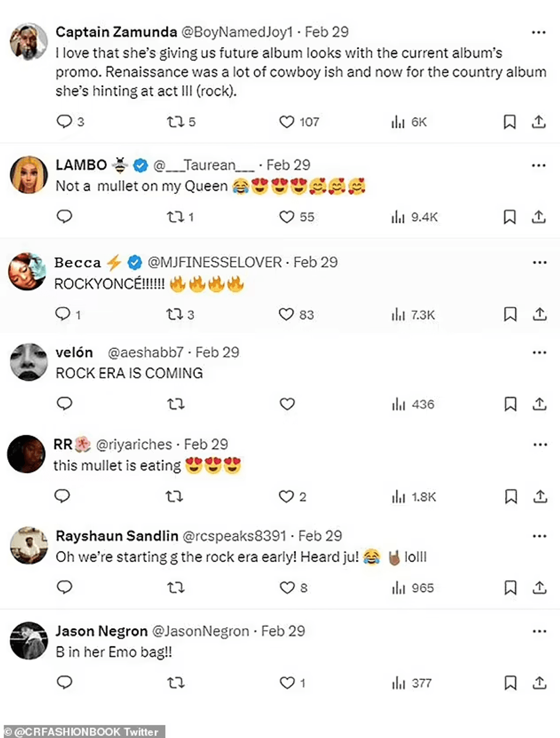Like LAMBO's mullet tweet
Image resolution: width=560 pixels, height=738 pixels.
pyautogui.click(x=287, y=217)
